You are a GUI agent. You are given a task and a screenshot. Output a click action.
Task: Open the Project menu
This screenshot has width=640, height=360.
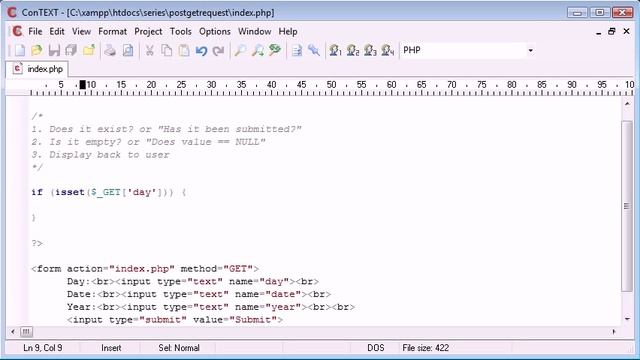point(148,31)
